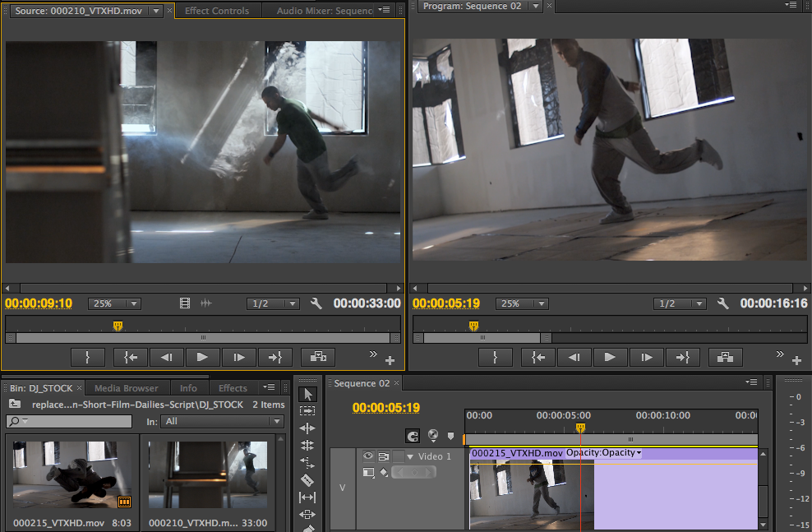812x532 pixels.
Task: Toggle Video 1 track lock box
Action: [x=399, y=456]
